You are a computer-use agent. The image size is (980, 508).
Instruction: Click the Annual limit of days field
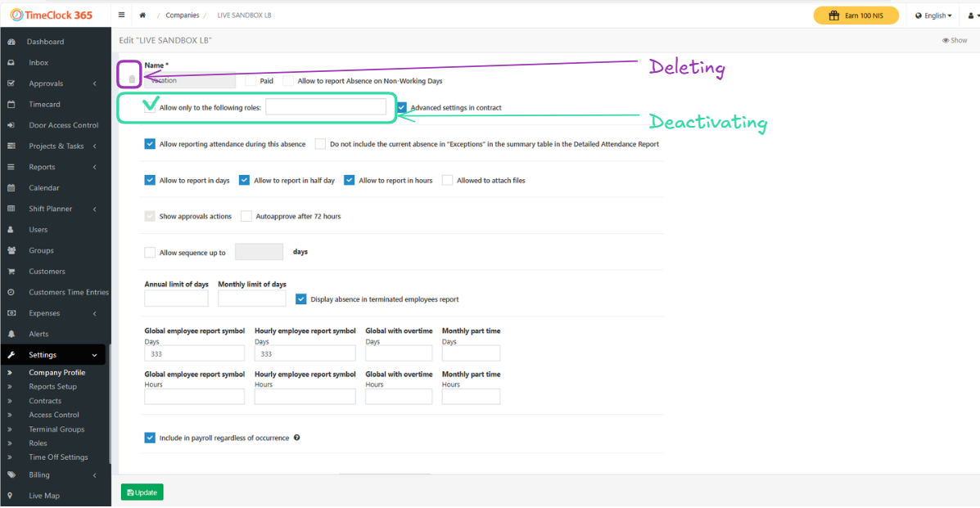(x=176, y=299)
